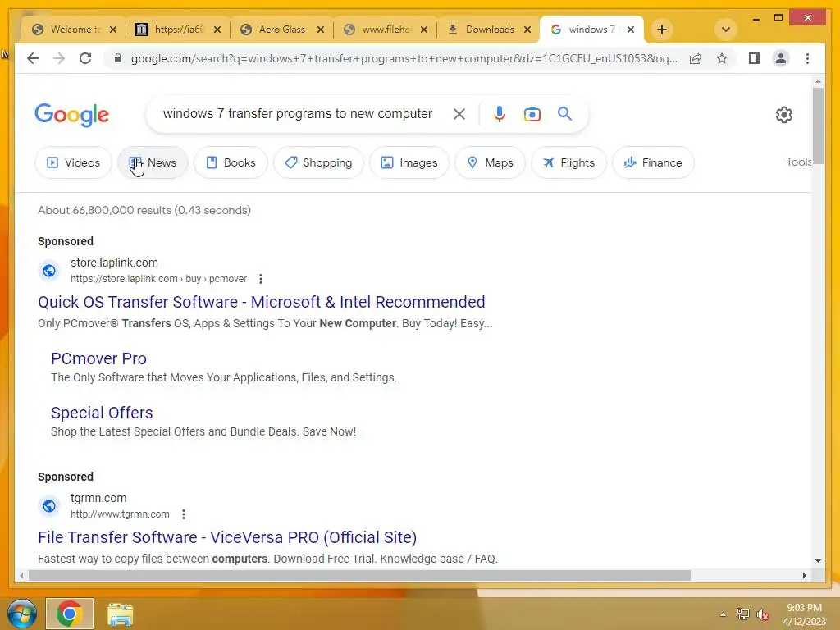
Task: Open File Transfer Software ViceVersa PRO result
Action: 227,537
